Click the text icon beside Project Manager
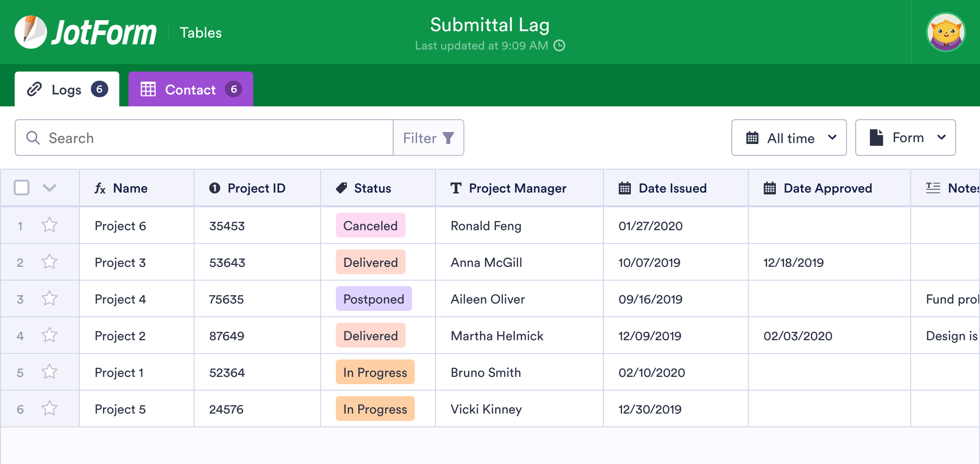This screenshot has height=464, width=980. [x=455, y=188]
